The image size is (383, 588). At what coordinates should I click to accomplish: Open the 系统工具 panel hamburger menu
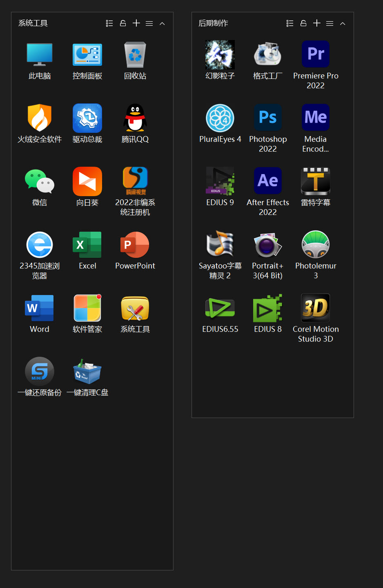149,24
